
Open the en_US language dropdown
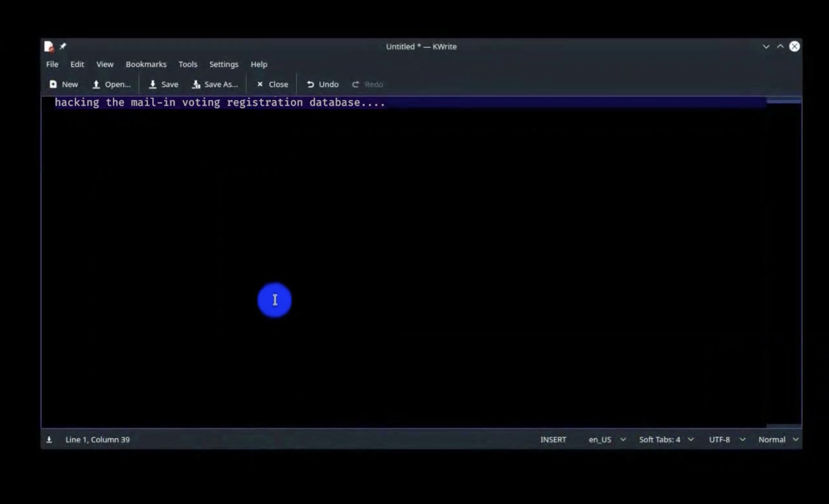[x=600, y=440]
